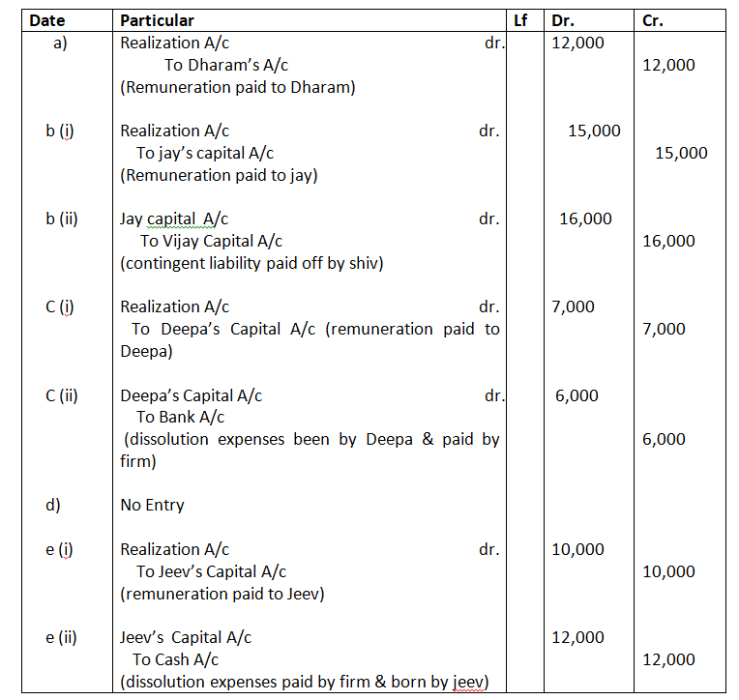Select the 'To Vijay Capital A/c' line
The width and height of the screenshot is (739, 700).
(x=211, y=241)
